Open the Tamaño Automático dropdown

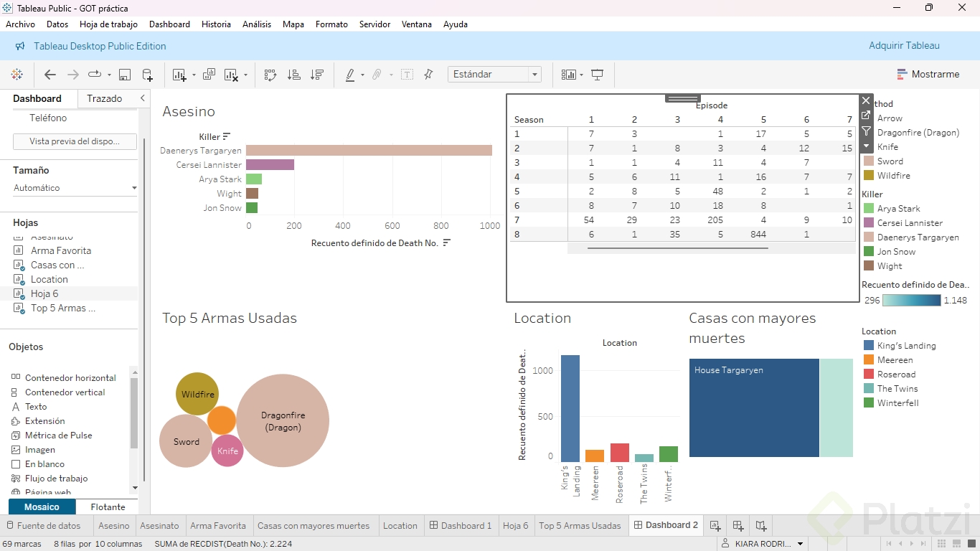(x=75, y=188)
